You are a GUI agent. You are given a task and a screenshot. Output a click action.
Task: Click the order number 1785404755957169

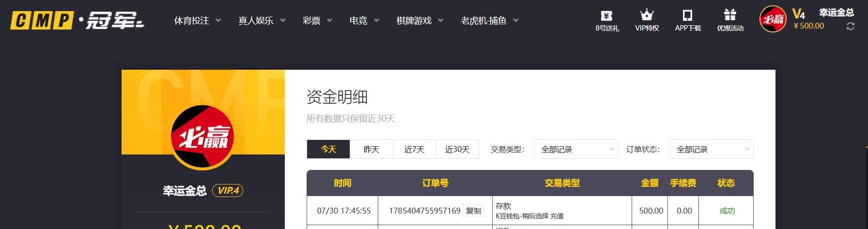pyautogui.click(x=425, y=211)
